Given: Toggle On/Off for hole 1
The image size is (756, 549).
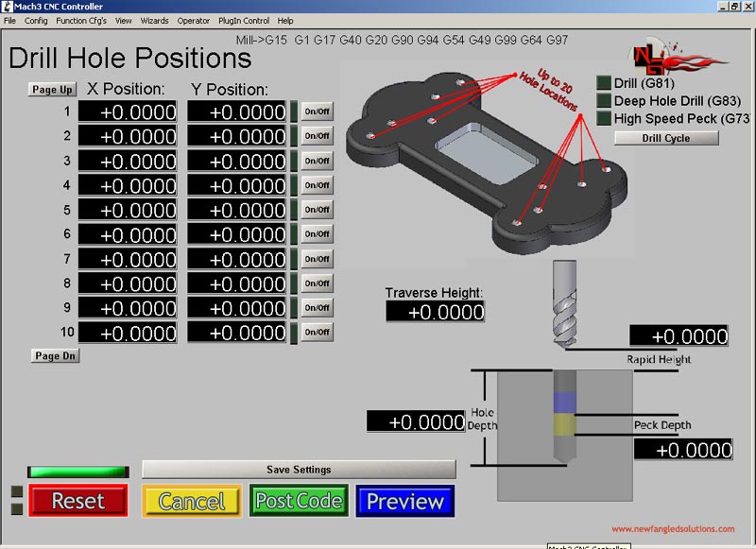Looking at the screenshot, I should coord(317,112).
